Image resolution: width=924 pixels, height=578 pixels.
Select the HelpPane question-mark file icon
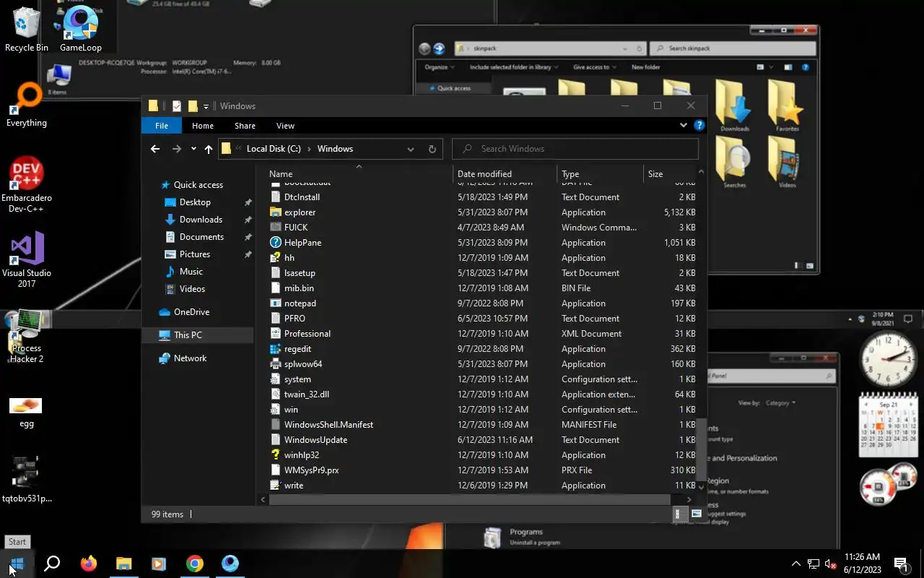coord(275,243)
